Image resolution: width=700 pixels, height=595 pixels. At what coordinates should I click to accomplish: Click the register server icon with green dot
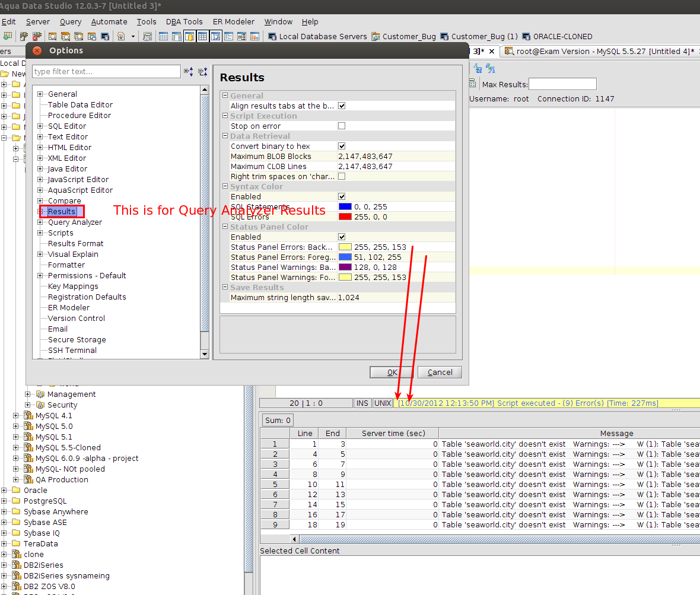pyautogui.click(x=8, y=36)
